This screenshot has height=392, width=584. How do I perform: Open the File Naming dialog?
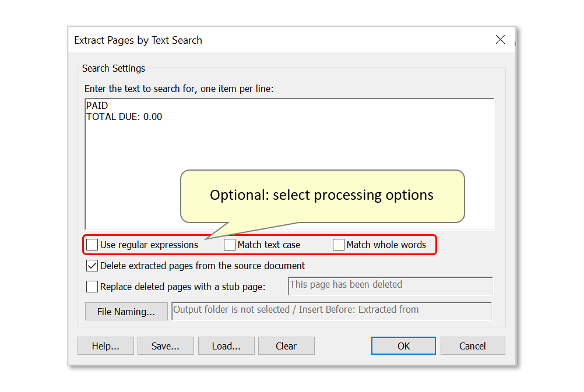tap(126, 311)
